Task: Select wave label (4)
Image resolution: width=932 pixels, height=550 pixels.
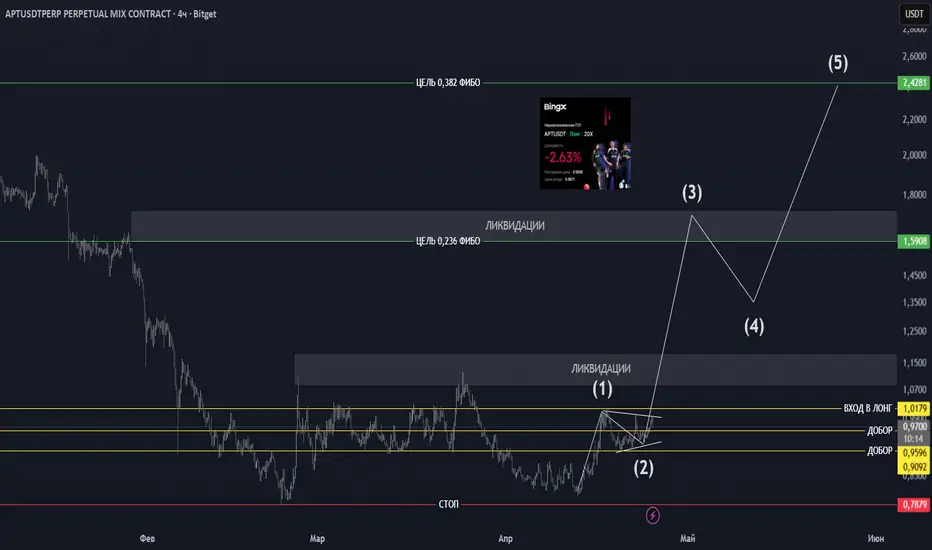Action: 754,326
